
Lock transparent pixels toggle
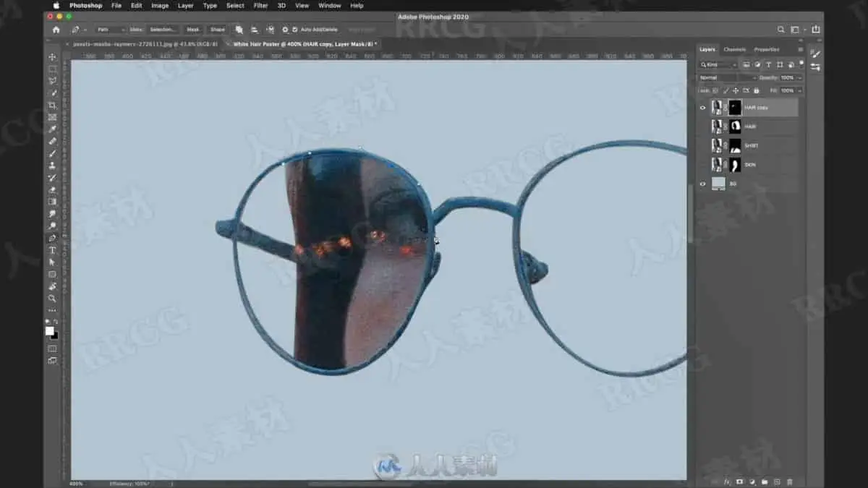716,90
